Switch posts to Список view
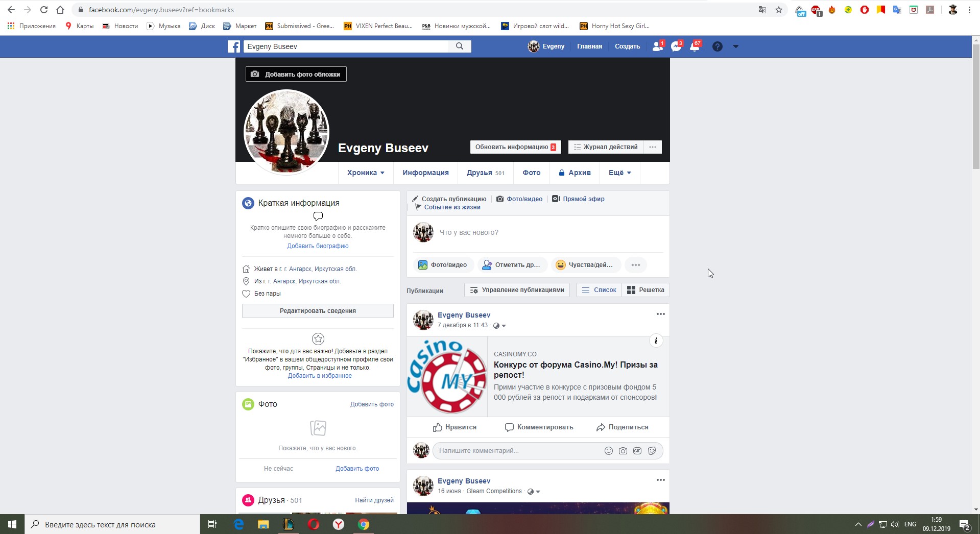The width and height of the screenshot is (980, 534). click(599, 290)
